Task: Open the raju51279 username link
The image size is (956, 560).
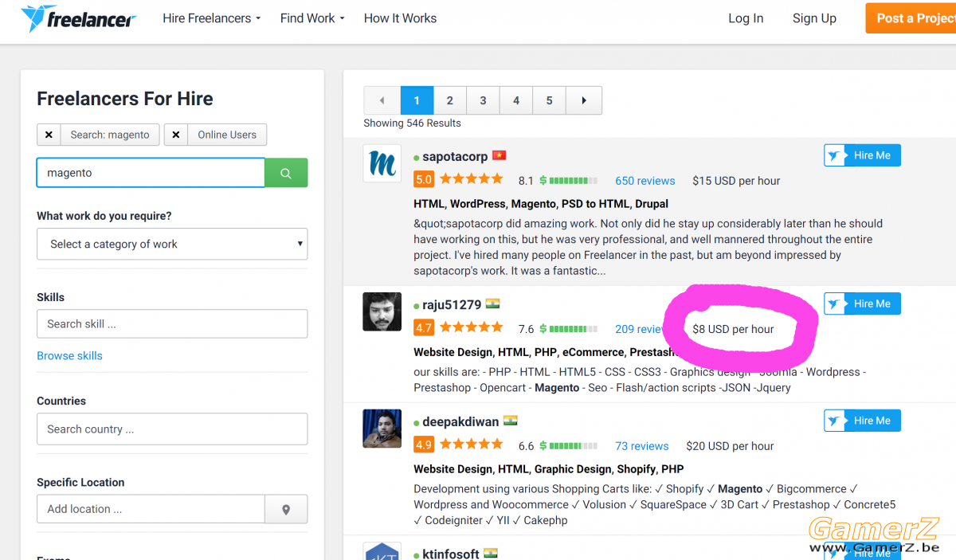Action: click(452, 305)
